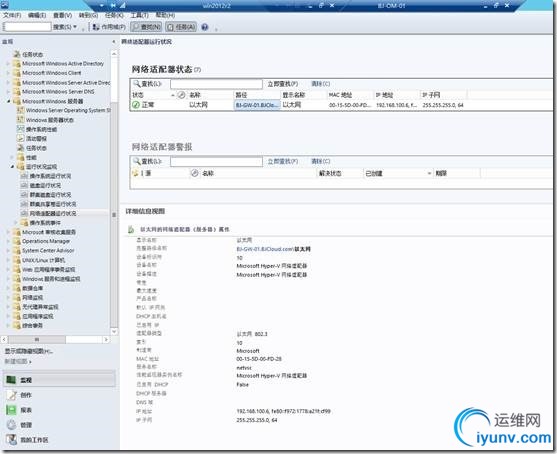
Task: Click 立即查找(F) in 网络适配器状态 panel
Action: [283, 84]
